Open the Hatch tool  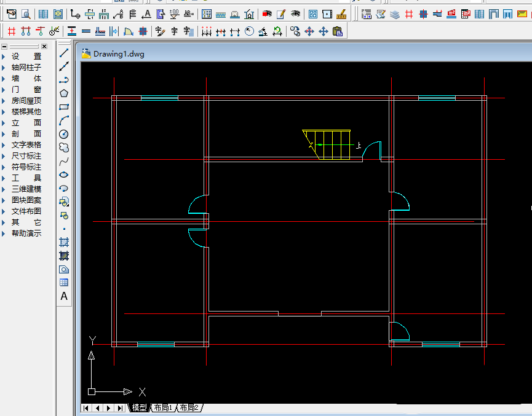pyautogui.click(x=64, y=242)
